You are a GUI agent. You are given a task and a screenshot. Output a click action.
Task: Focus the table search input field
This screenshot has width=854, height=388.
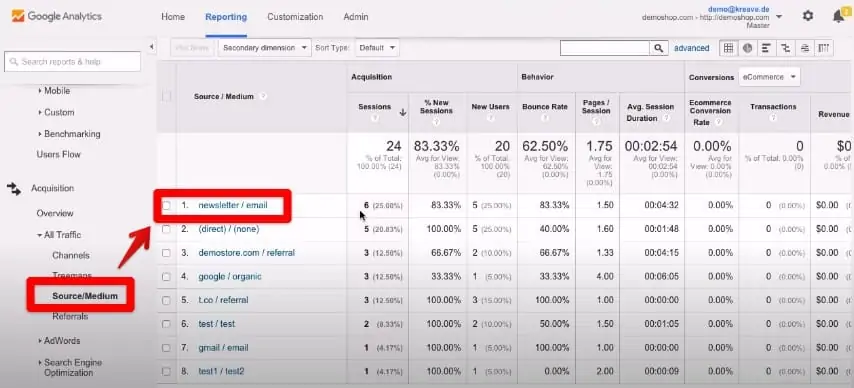tap(605, 48)
